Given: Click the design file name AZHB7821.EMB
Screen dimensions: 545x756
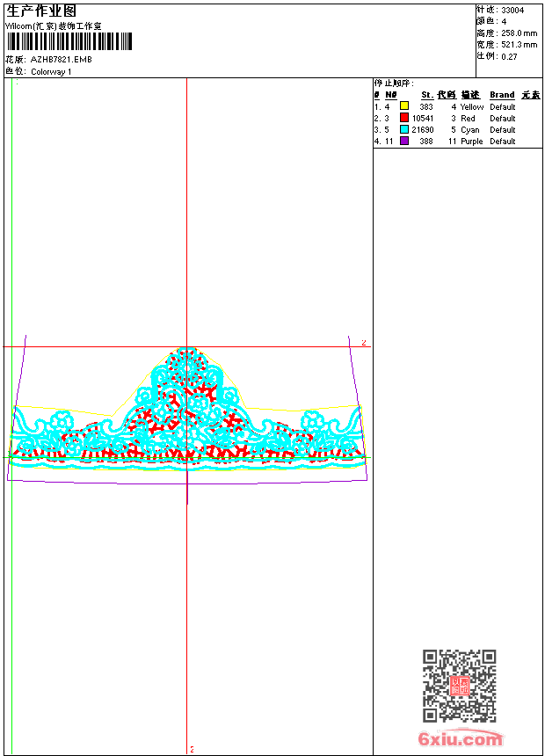Looking at the screenshot, I should (61, 60).
